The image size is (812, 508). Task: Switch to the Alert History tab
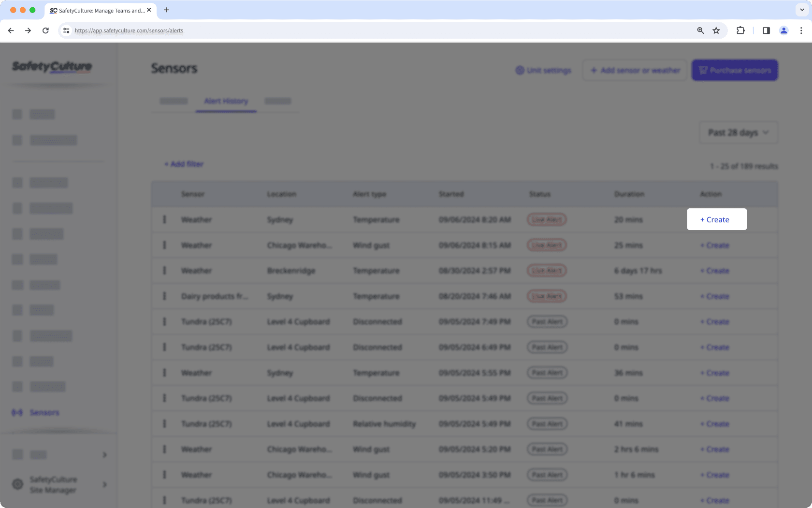pos(225,101)
